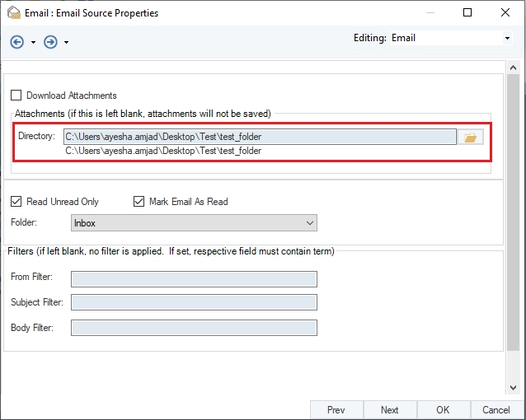Click the forward navigation arrow icon
Screen dimensions: 526x420
[x=50, y=42]
